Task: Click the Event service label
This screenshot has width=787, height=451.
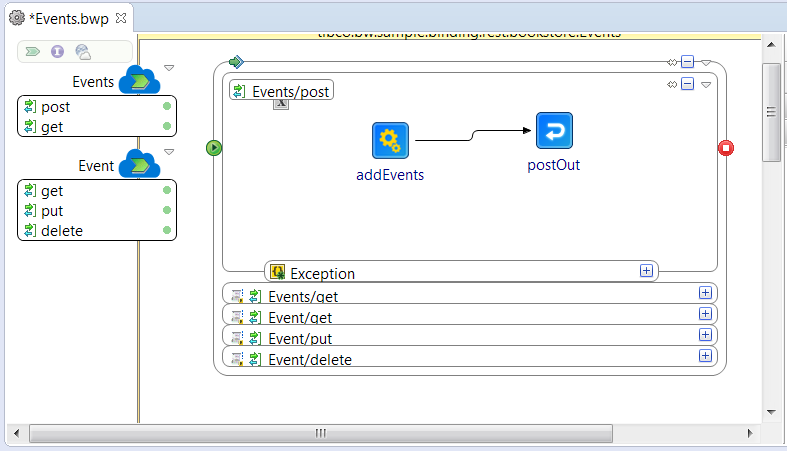Action: 96,166
